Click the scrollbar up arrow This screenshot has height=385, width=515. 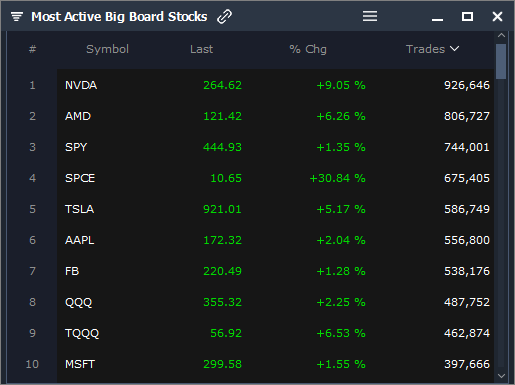(x=501, y=35)
